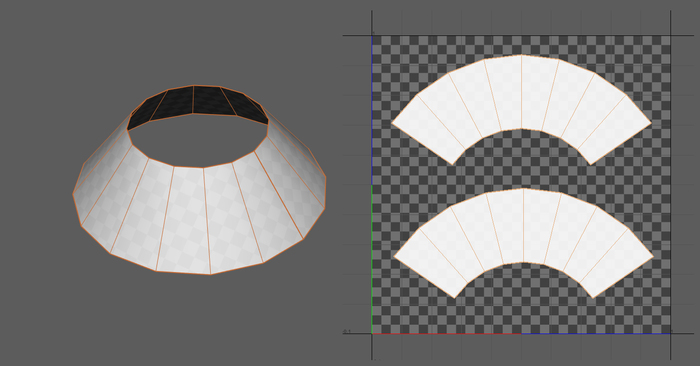Click the top peak vertex of upper UV island
This screenshot has width=700, height=366.
click(521, 55)
